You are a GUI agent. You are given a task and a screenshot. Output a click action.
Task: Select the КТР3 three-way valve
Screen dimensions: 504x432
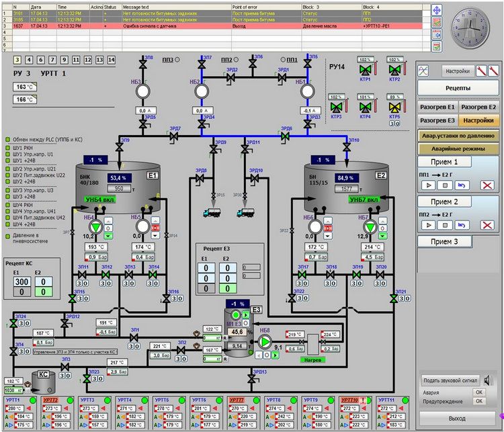tap(336, 107)
